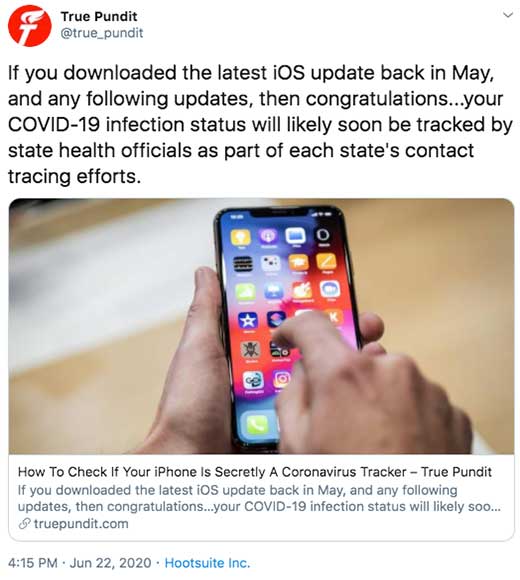
Task: Click the yellow lightbulb Tips icon in the photo
Action: coord(241,237)
